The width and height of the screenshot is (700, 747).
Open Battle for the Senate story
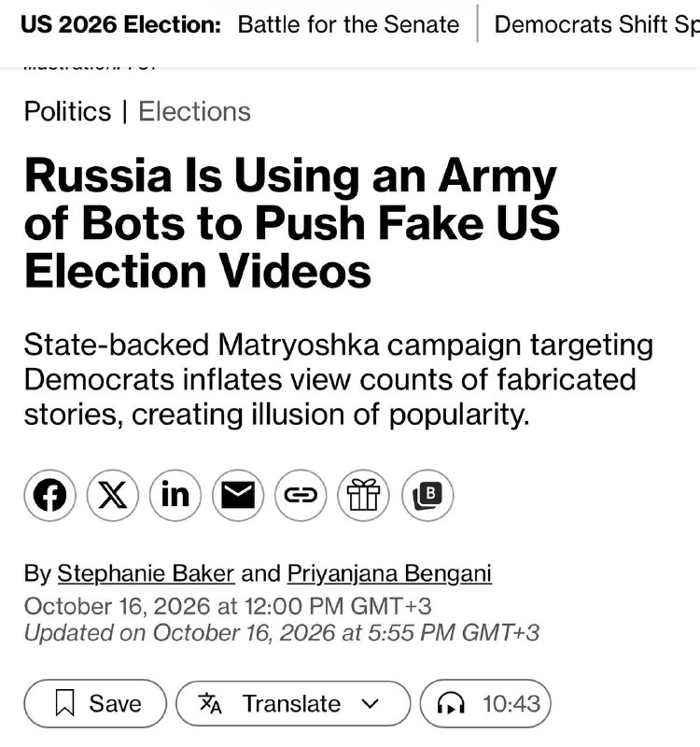[x=348, y=24]
